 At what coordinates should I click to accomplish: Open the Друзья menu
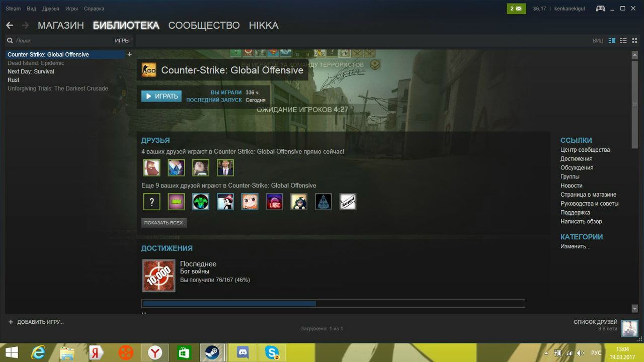pos(51,9)
